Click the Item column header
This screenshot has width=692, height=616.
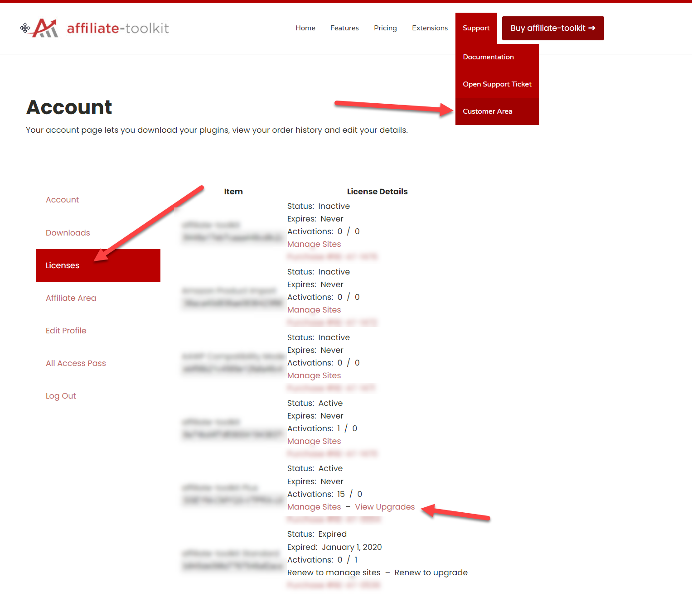[233, 192]
